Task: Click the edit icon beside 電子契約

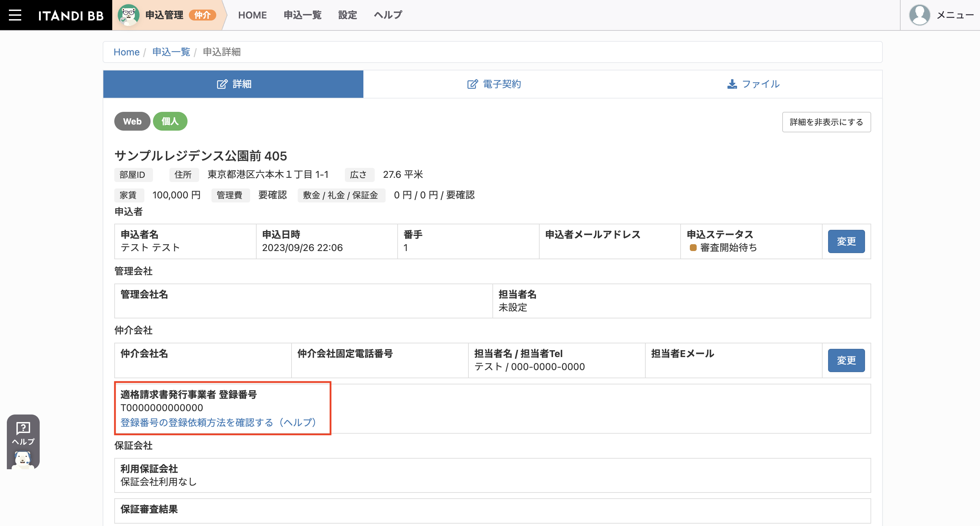Action: tap(472, 84)
